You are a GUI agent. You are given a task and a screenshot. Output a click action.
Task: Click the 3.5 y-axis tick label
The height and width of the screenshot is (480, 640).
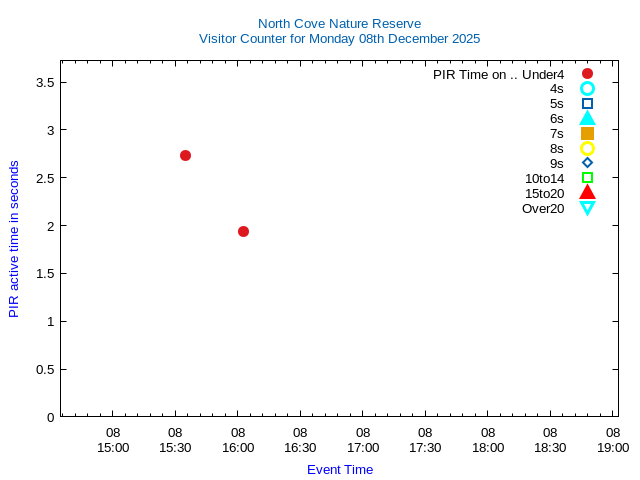(x=44, y=82)
